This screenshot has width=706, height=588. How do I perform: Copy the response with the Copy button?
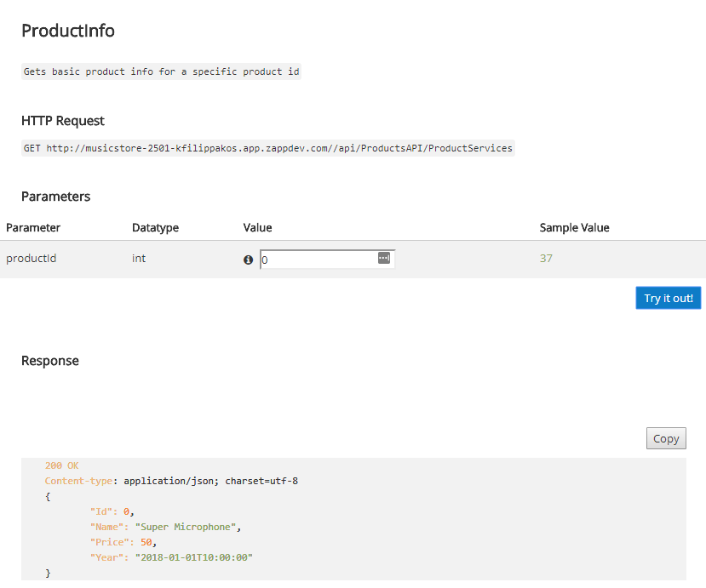665,439
